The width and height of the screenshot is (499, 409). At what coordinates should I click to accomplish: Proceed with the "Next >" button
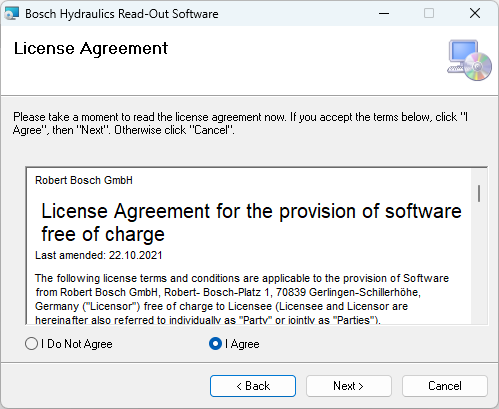[349, 386]
